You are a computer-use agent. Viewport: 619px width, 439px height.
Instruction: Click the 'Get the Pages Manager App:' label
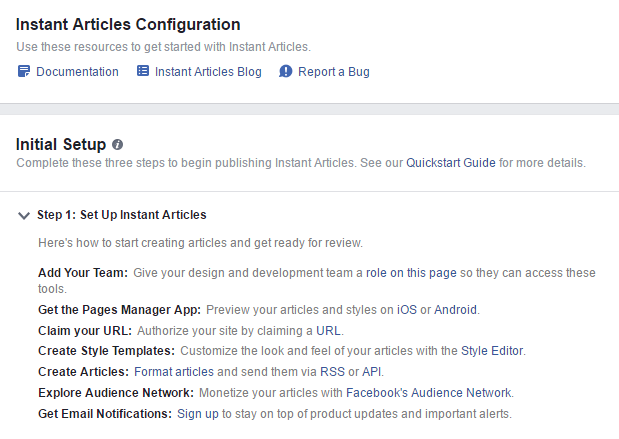tap(120, 310)
